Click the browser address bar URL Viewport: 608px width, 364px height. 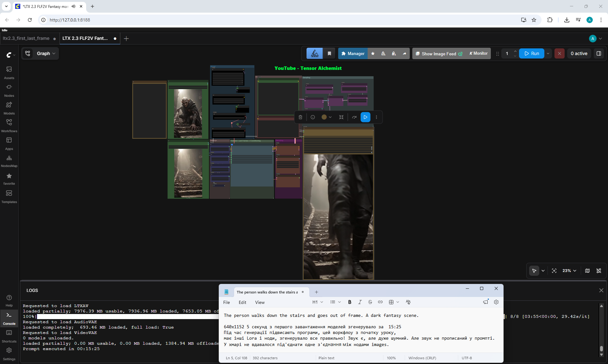[70, 20]
